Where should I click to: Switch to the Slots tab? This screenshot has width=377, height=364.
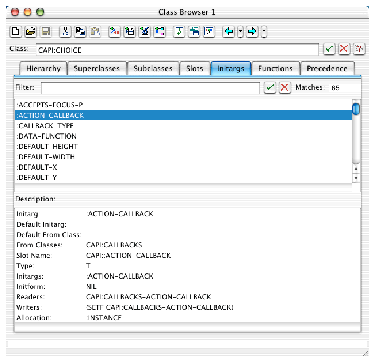pos(195,69)
